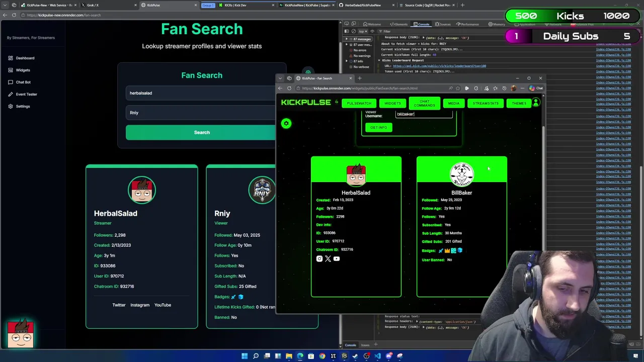Click the green gear settings icon
This screenshot has height=362, width=644.
pyautogui.click(x=286, y=123)
